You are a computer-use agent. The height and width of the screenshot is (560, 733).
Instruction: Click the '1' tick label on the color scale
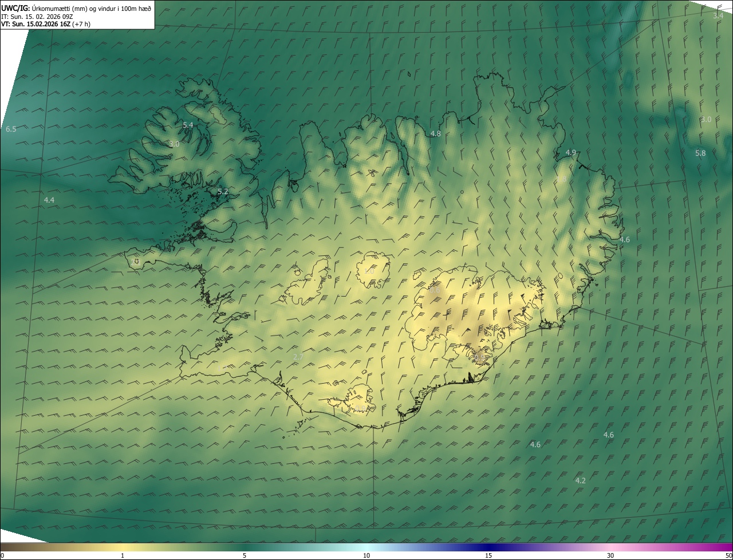click(123, 555)
